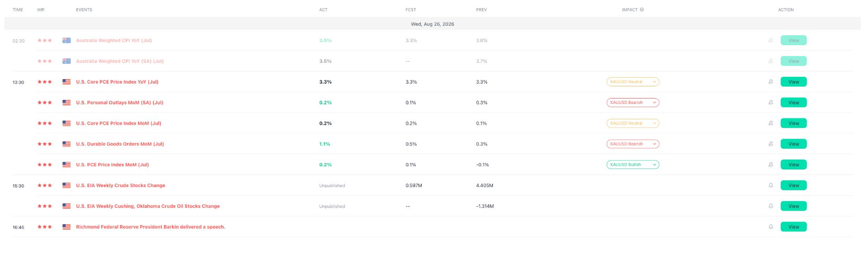Enable reminder bell for Barkin speech event

[771, 227]
